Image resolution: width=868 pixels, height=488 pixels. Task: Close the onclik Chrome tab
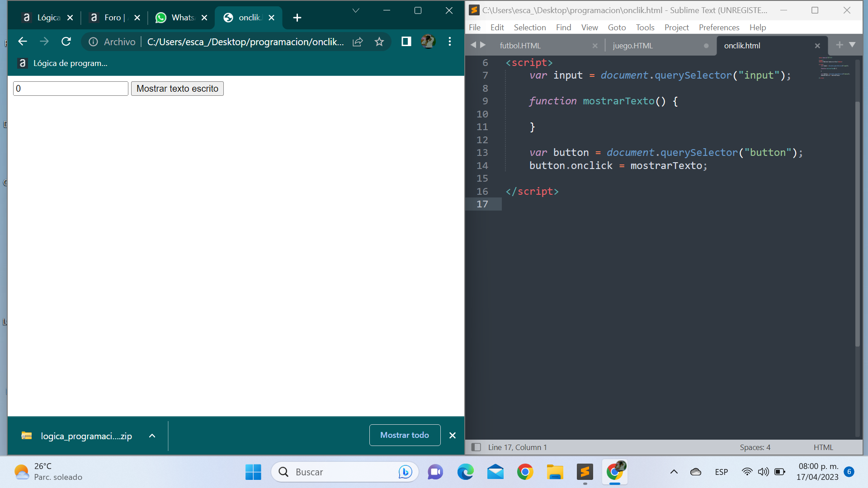point(271,18)
